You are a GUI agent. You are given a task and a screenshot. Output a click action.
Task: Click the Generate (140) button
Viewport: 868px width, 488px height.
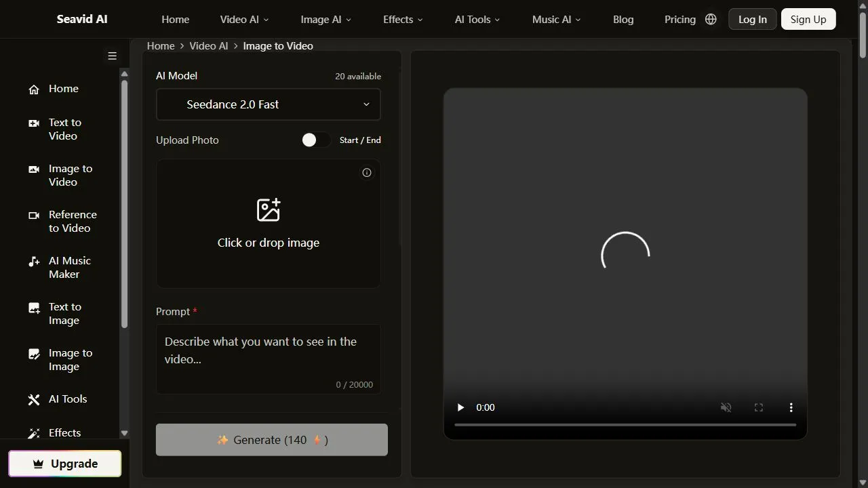point(272,440)
